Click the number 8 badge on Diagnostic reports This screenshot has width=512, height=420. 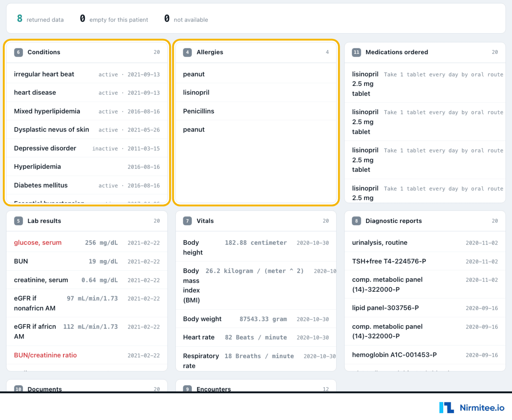click(x=356, y=221)
